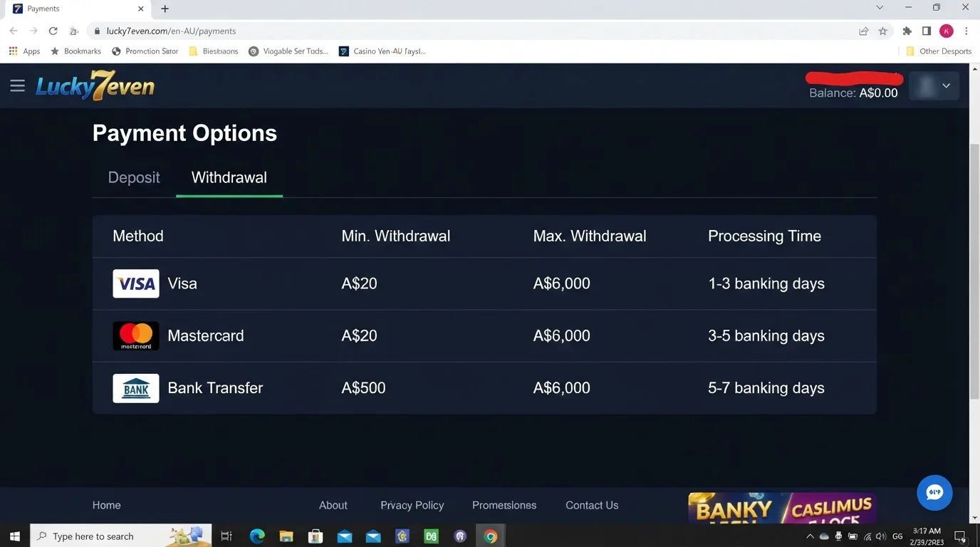
Task: Follow the Home footer link
Action: click(107, 505)
